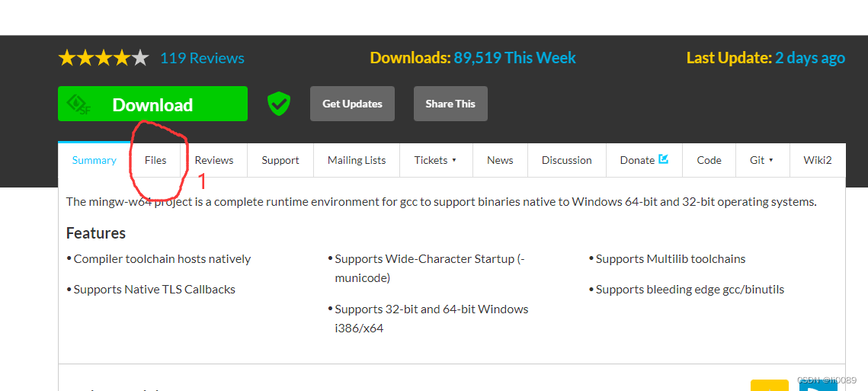Image resolution: width=868 pixels, height=391 pixels.
Task: Open the News tab
Action: pos(500,160)
